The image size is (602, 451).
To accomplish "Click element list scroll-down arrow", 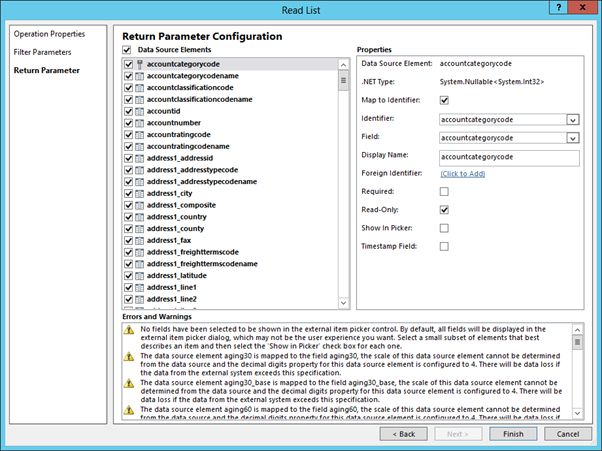I will click(x=343, y=303).
